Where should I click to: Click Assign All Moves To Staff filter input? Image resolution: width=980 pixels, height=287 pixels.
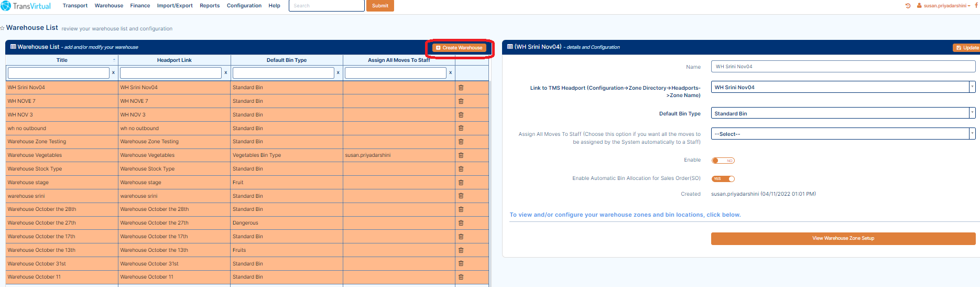click(x=396, y=73)
